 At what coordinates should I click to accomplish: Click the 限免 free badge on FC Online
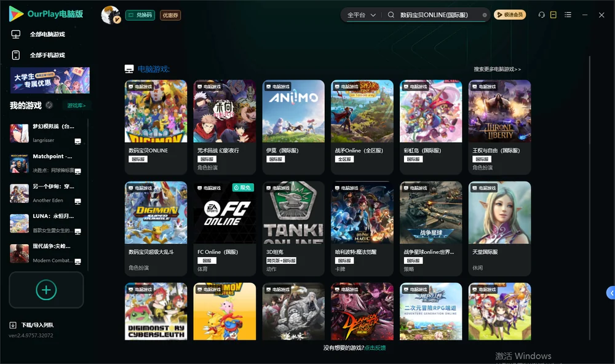click(x=243, y=188)
